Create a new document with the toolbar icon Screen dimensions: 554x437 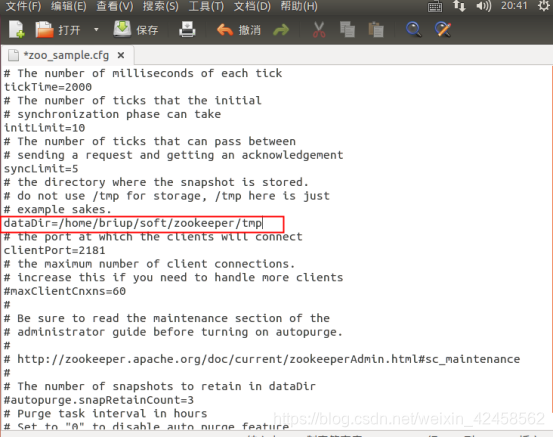click(16, 30)
